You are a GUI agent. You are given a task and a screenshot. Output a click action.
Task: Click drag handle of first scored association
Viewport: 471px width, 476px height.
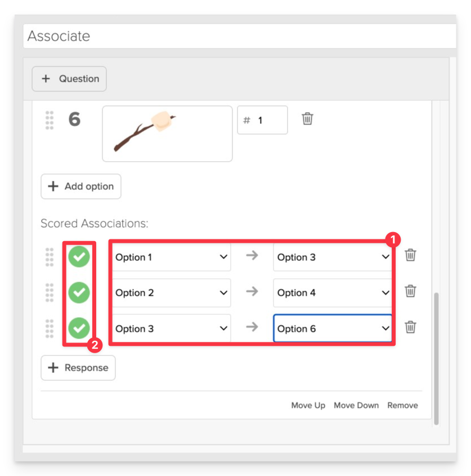(x=50, y=257)
